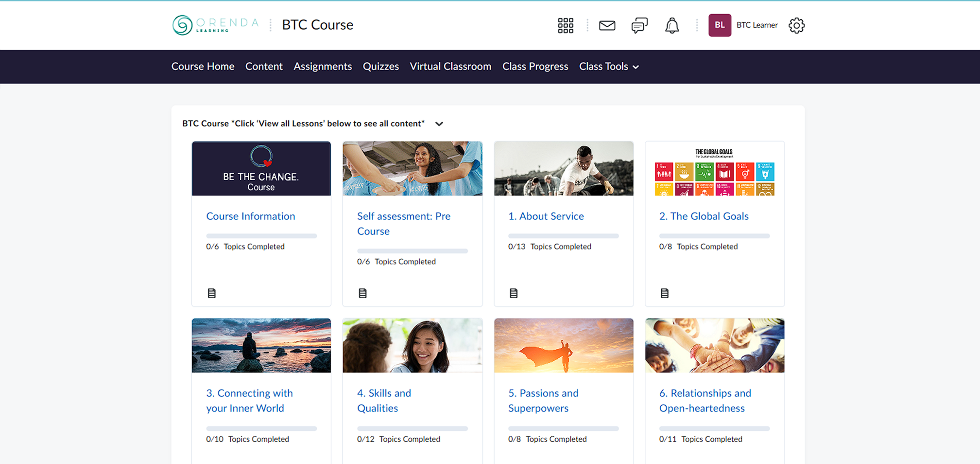Go to the Assignments tab
980x464 pixels.
[323, 67]
